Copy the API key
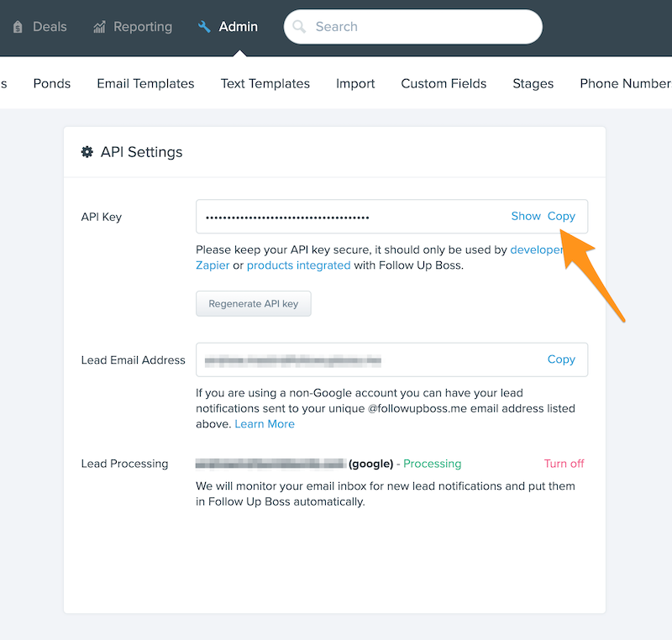Screen dimensions: 672x640 pyautogui.click(x=561, y=217)
